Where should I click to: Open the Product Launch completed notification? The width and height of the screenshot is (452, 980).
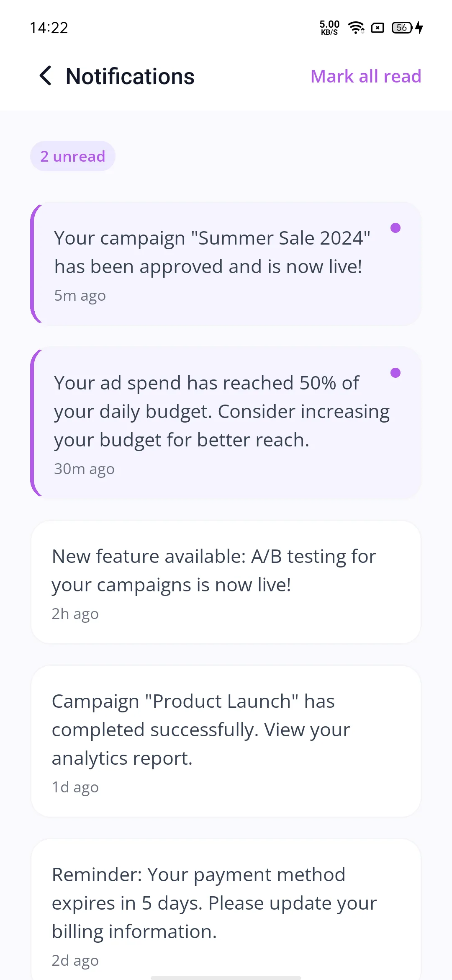tap(226, 741)
